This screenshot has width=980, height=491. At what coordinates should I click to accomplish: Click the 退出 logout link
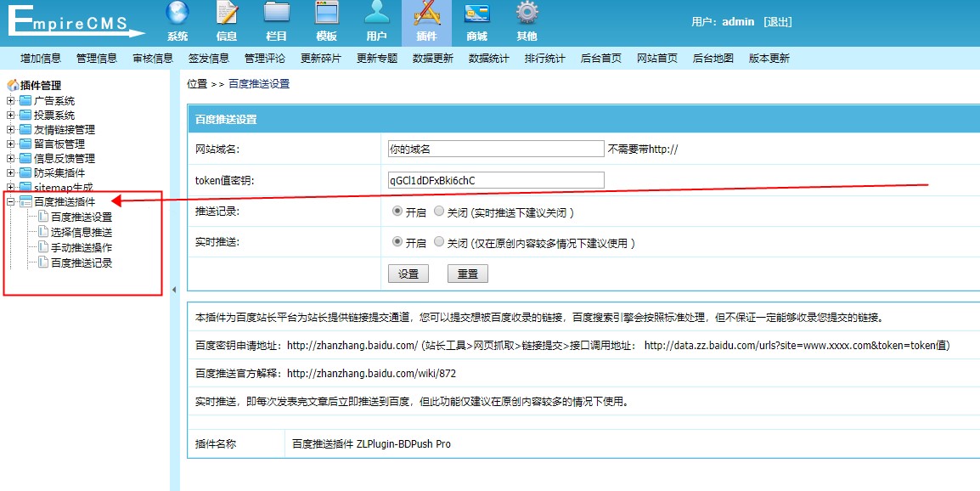[778, 22]
